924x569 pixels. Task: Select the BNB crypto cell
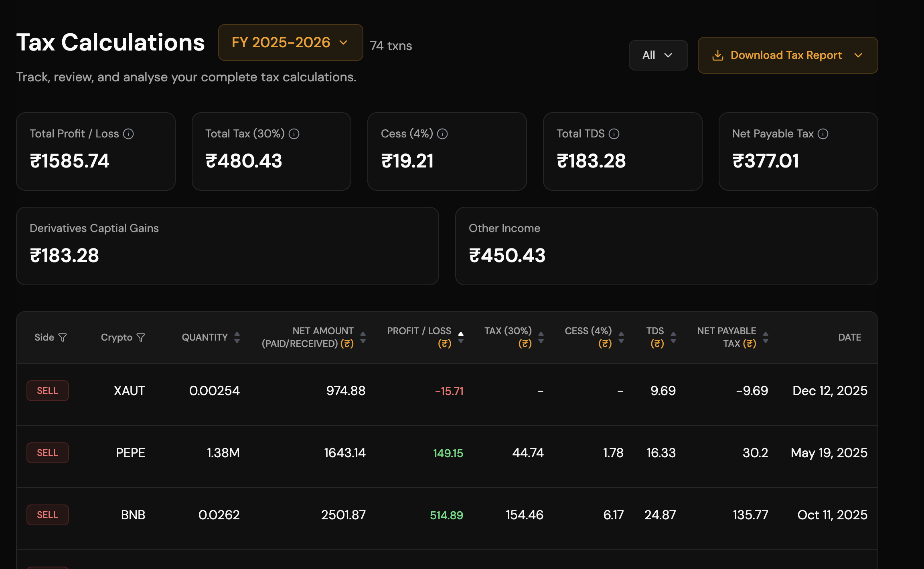133,515
